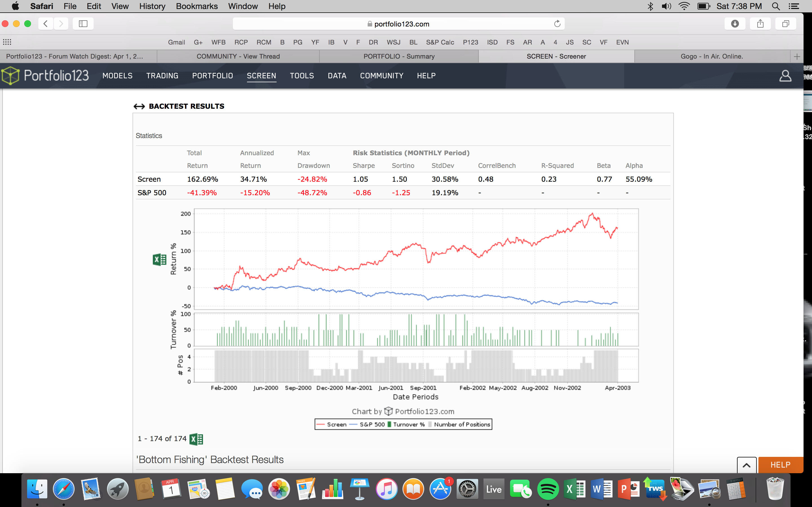
Task: Click the orange HELP button
Action: (x=780, y=465)
